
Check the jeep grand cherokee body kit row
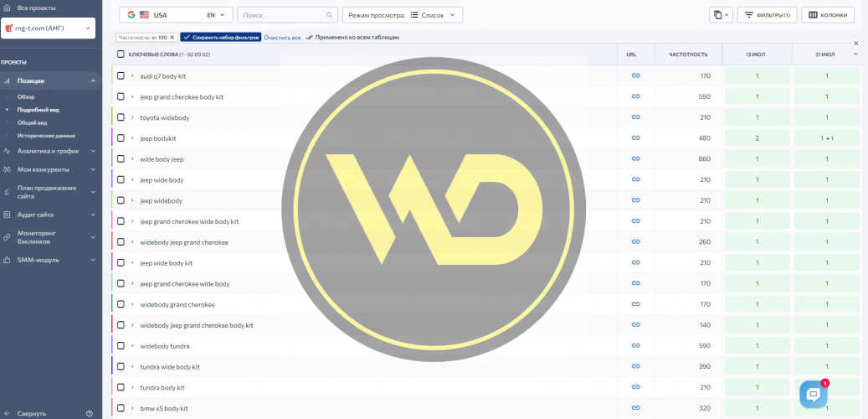[x=121, y=96]
